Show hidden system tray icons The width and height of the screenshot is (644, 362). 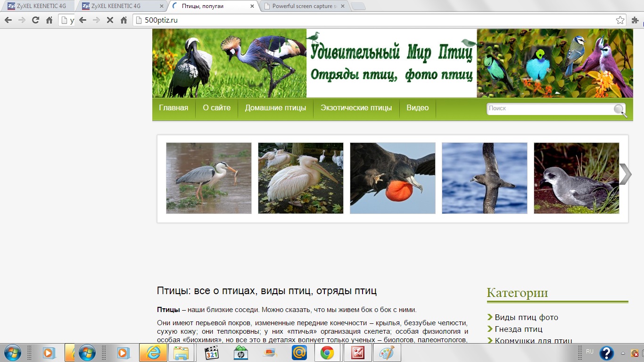(623, 353)
